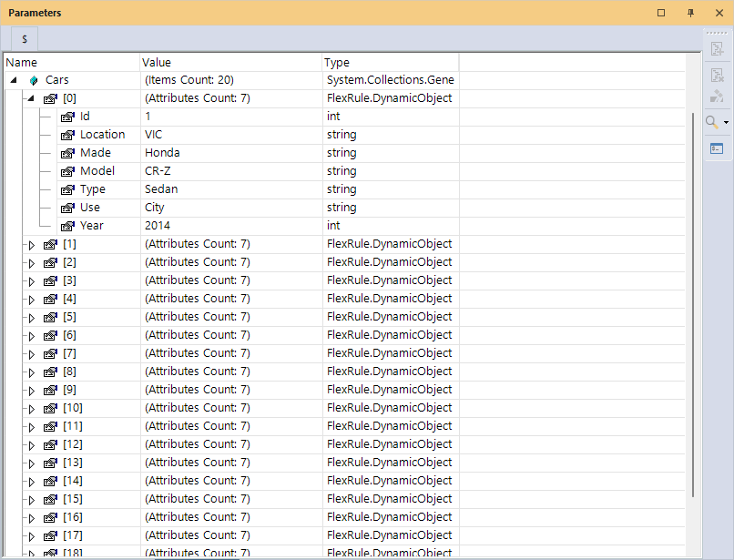Click the teal cube icon beside Cars
734x560 pixels.
pyautogui.click(x=34, y=80)
